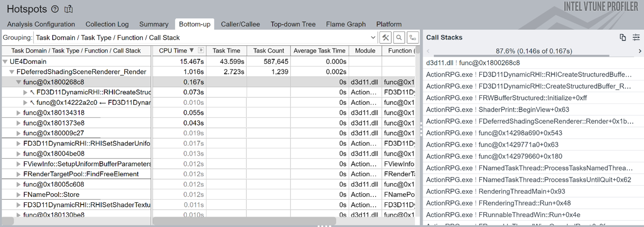The width and height of the screenshot is (644, 227).
Task: Switch to the Flame Graph tab
Action: (346, 24)
